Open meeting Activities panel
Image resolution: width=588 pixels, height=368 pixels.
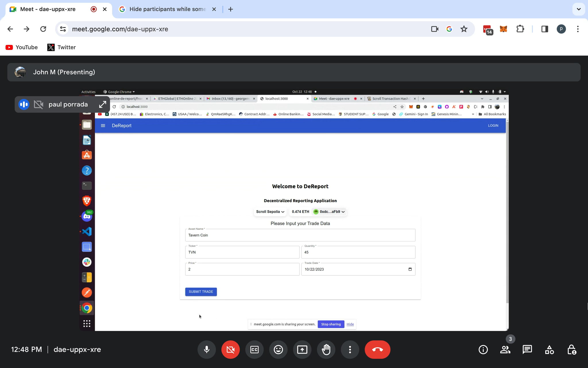point(549,350)
